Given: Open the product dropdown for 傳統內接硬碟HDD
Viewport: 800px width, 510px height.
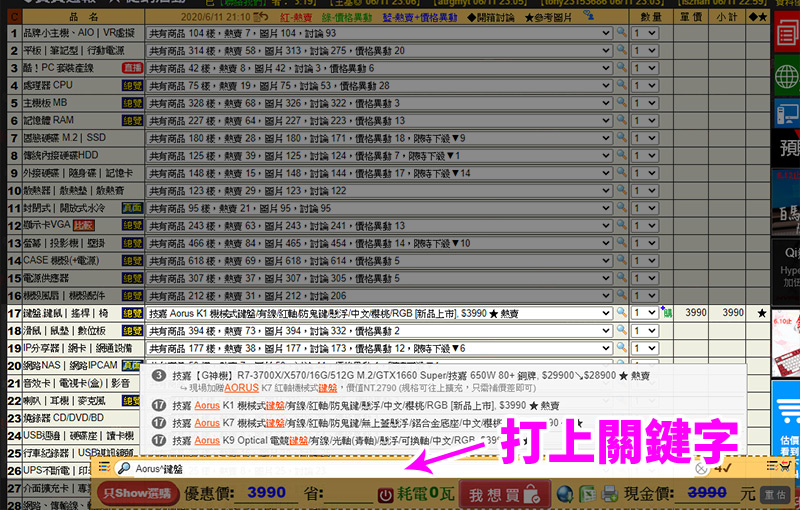Looking at the screenshot, I should point(379,156).
